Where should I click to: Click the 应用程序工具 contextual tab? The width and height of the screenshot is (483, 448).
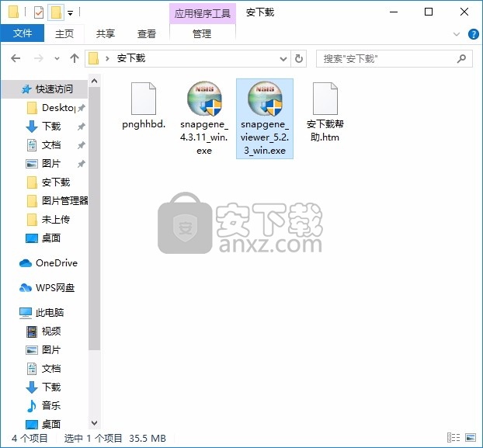(203, 13)
